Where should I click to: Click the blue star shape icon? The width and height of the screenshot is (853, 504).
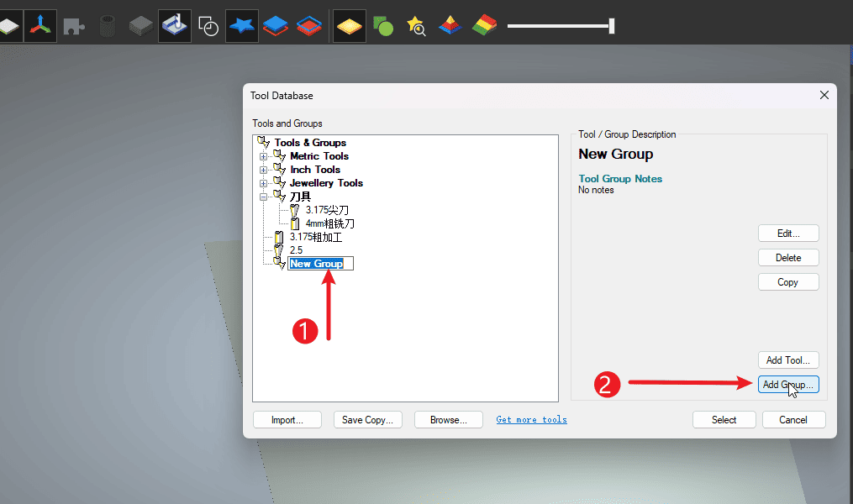point(242,26)
